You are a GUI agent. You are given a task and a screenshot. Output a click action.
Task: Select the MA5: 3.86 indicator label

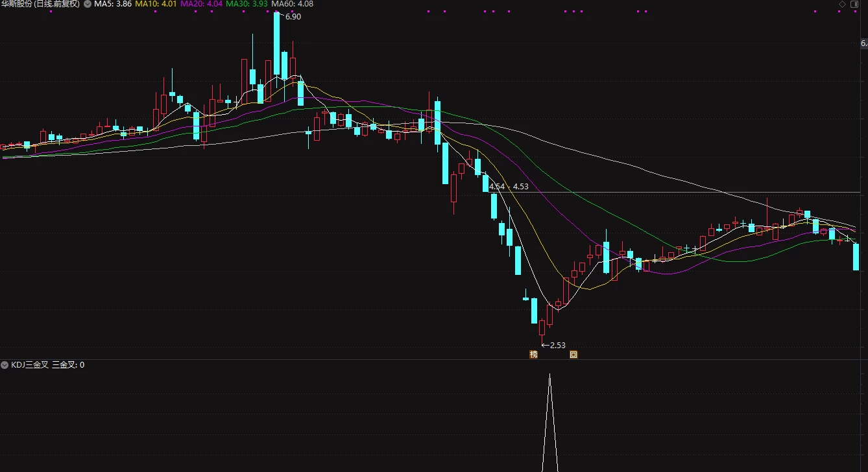click(113, 4)
